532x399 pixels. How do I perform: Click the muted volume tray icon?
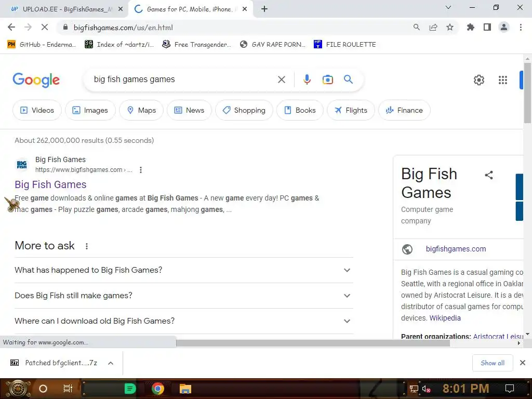[426, 389]
